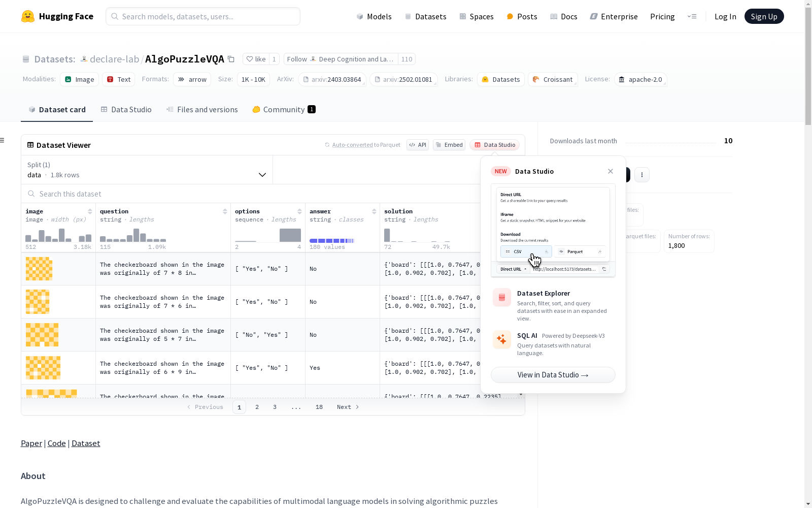Go to Datasets in the navbar
Screen dimensions: 812x508
[425, 16]
